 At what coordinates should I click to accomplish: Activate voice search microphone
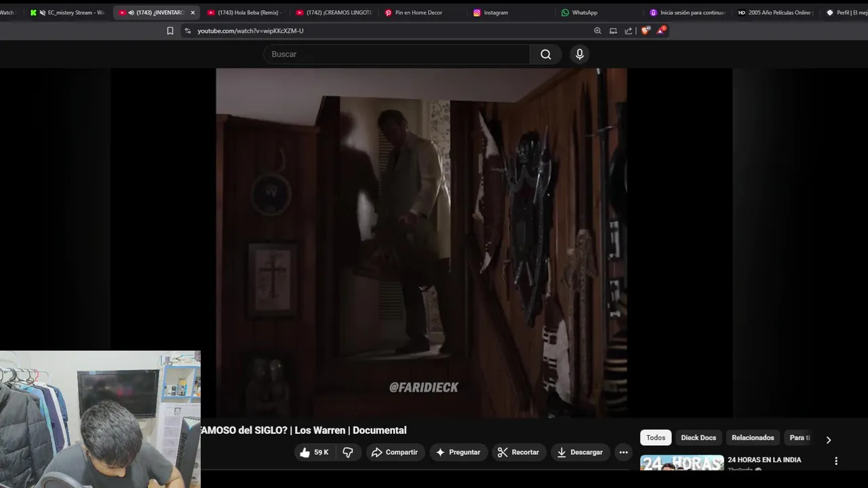[x=579, y=54]
